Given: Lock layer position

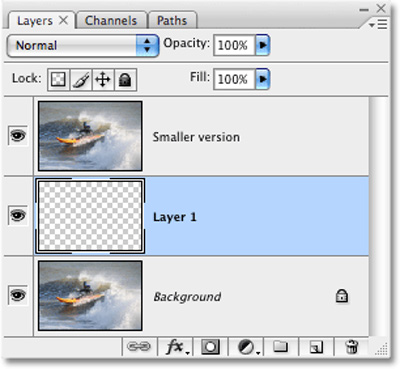Looking at the screenshot, I should tap(103, 80).
